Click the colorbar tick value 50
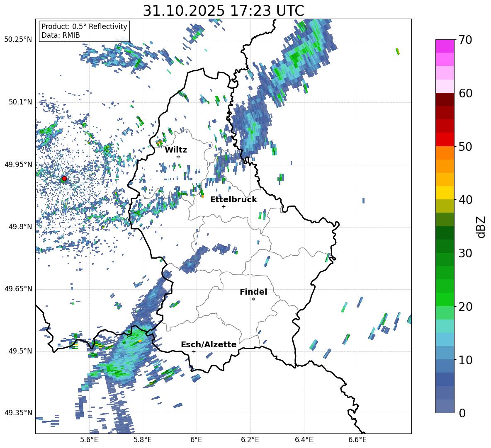This screenshot has height=448, width=491. pos(465,146)
